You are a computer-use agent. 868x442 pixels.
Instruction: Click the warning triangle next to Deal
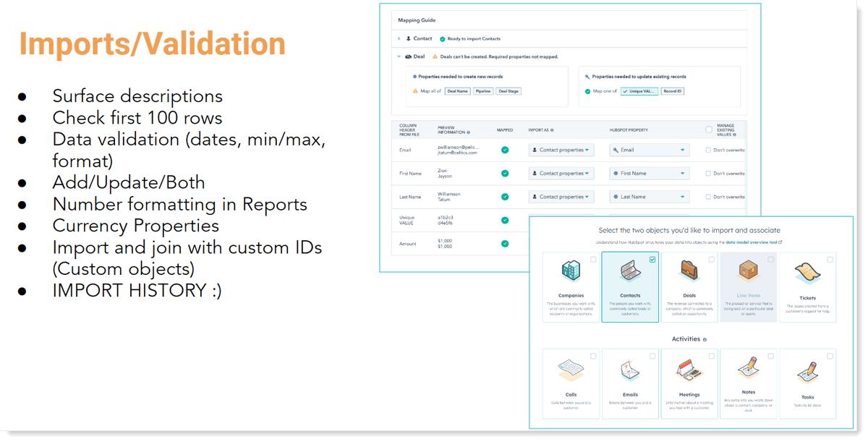point(435,56)
